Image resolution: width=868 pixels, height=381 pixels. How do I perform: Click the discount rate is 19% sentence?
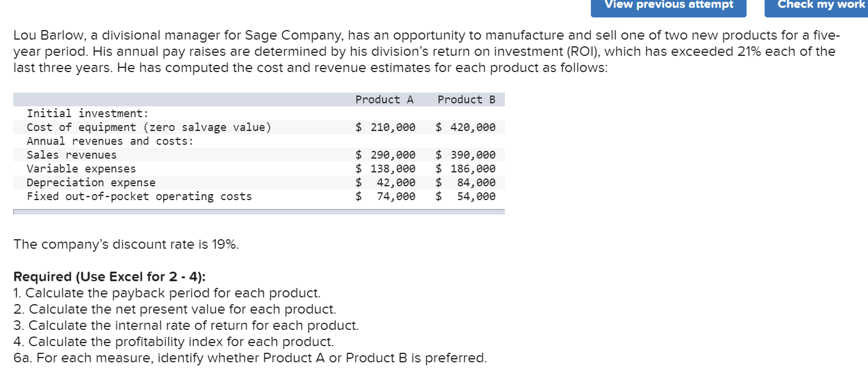point(126,245)
